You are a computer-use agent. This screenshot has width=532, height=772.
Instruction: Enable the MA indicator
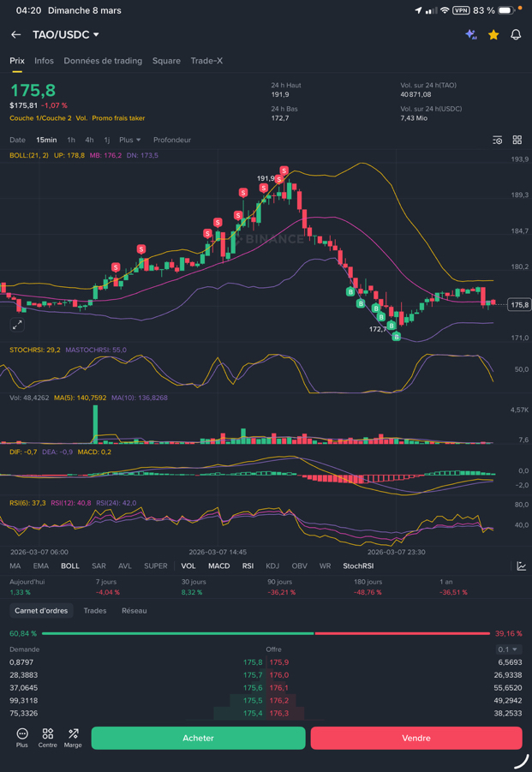click(15, 566)
